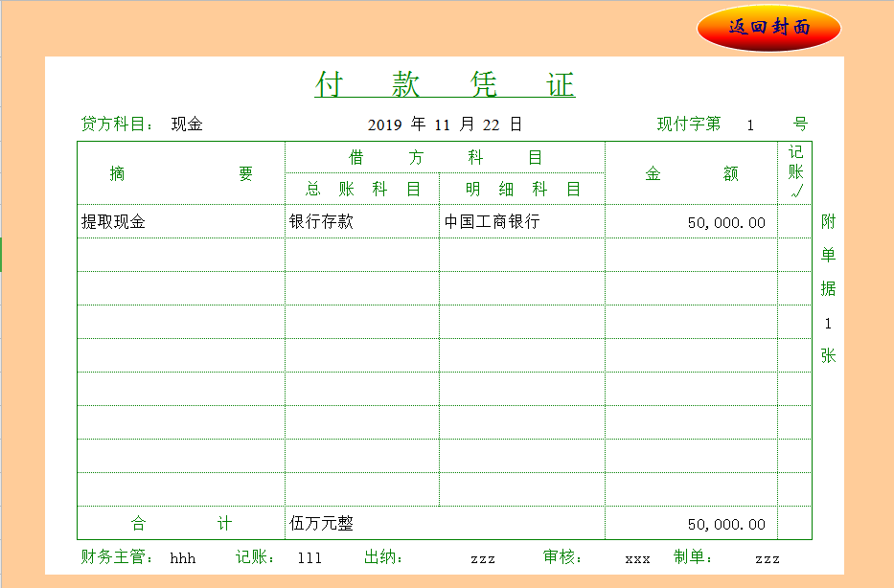This screenshot has width=894, height=588.
Task: Select the 制单 name zzz
Action: coord(767,558)
